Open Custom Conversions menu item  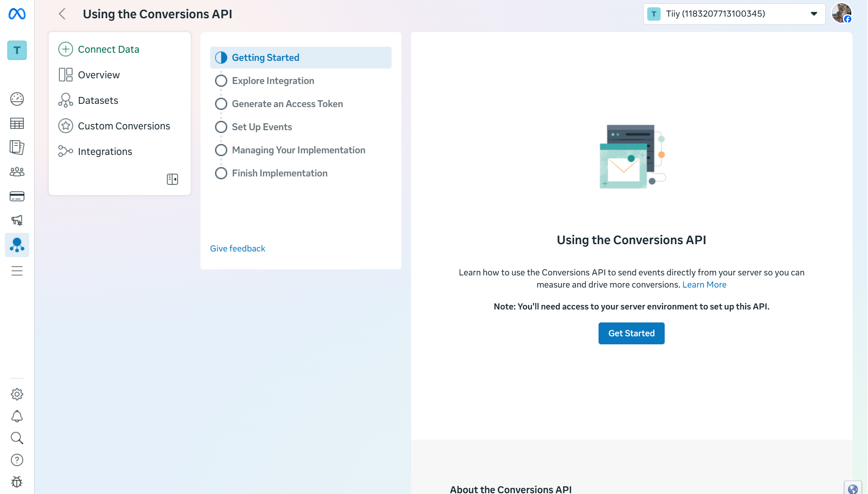(124, 126)
